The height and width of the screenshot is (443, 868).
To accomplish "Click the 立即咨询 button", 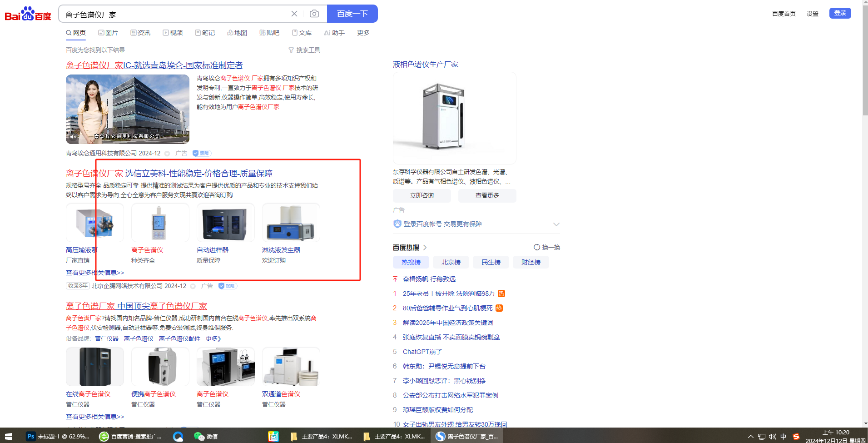I will (422, 196).
